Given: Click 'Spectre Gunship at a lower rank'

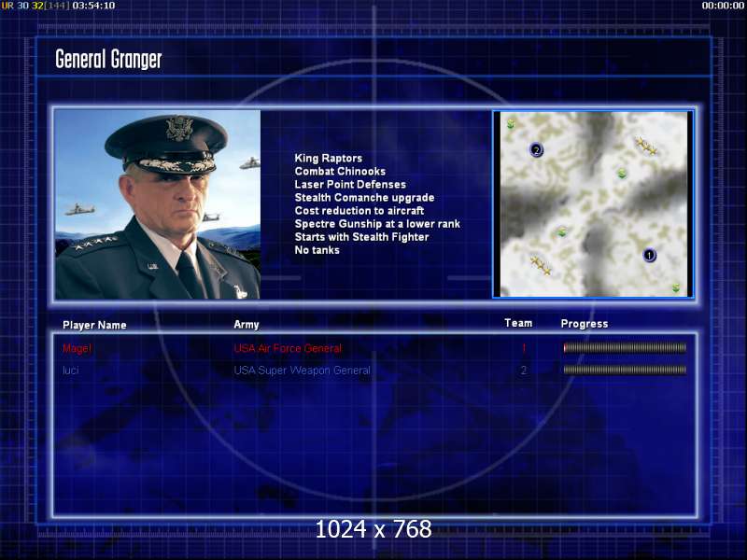Looking at the screenshot, I should (x=377, y=224).
